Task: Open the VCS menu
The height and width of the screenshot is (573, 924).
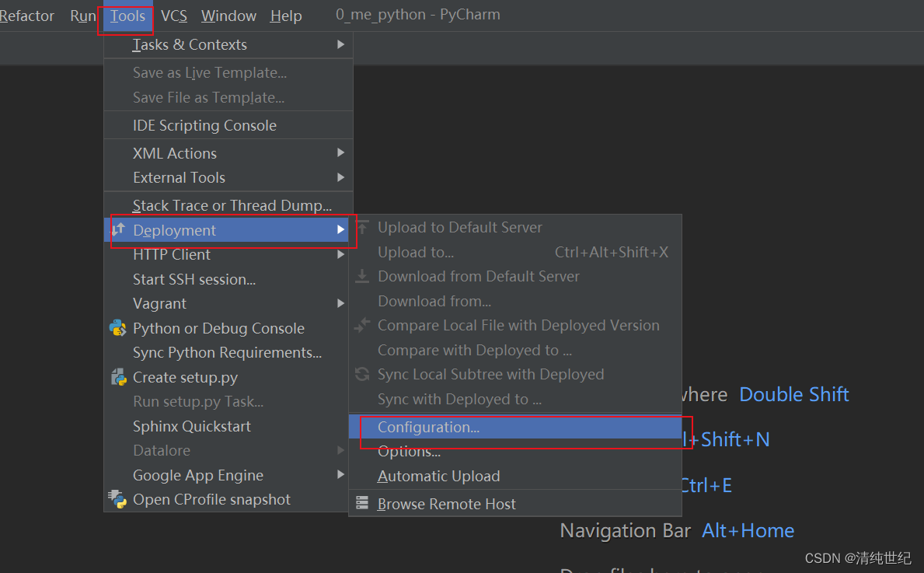Action: pyautogui.click(x=173, y=16)
